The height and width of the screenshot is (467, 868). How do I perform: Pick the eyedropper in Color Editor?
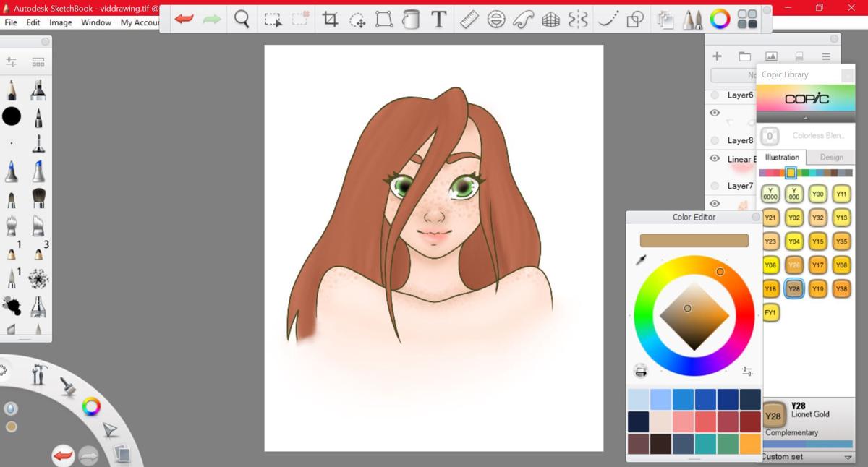click(x=640, y=260)
